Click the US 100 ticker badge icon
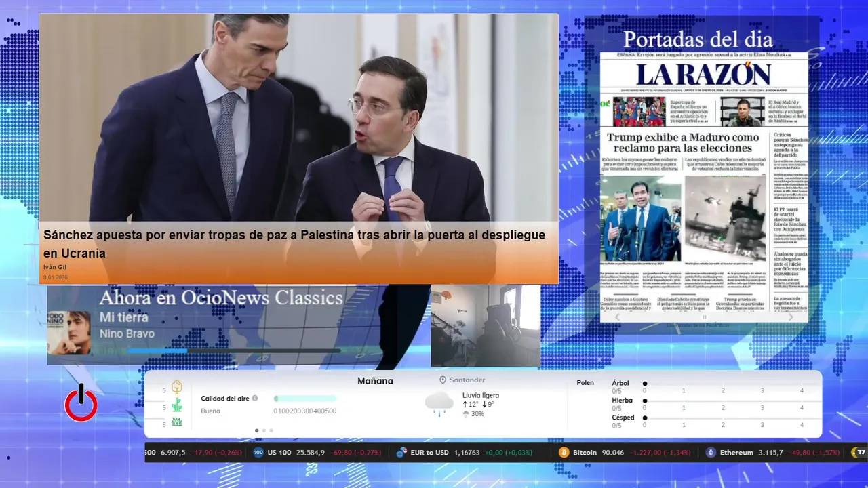Image resolution: width=868 pixels, height=488 pixels. point(258,452)
